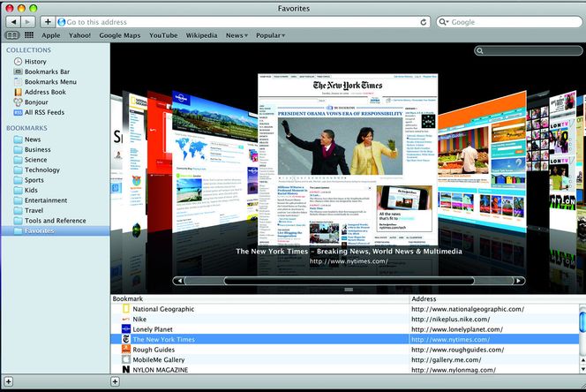586x392 pixels.
Task: Go forward with the right arrow button
Action: click(28, 22)
